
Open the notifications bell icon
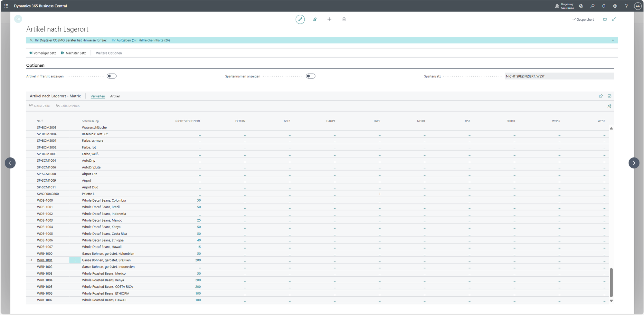(603, 6)
